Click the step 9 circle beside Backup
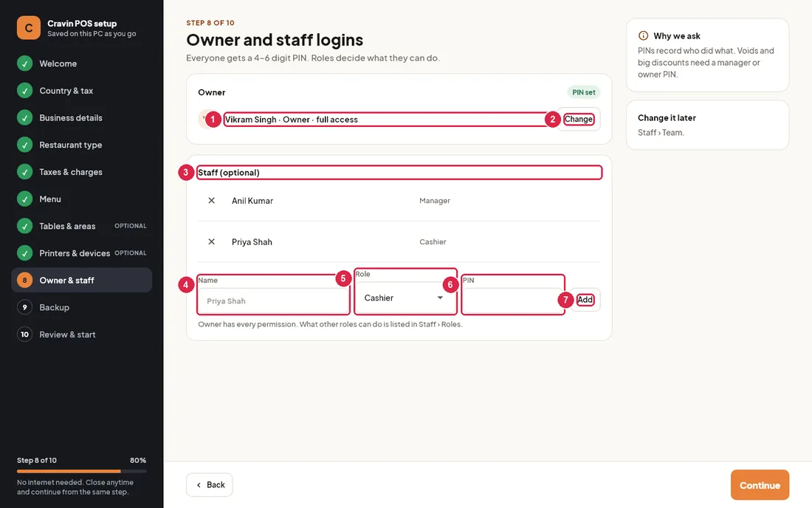Viewport: 812px width, 508px height. (x=24, y=307)
